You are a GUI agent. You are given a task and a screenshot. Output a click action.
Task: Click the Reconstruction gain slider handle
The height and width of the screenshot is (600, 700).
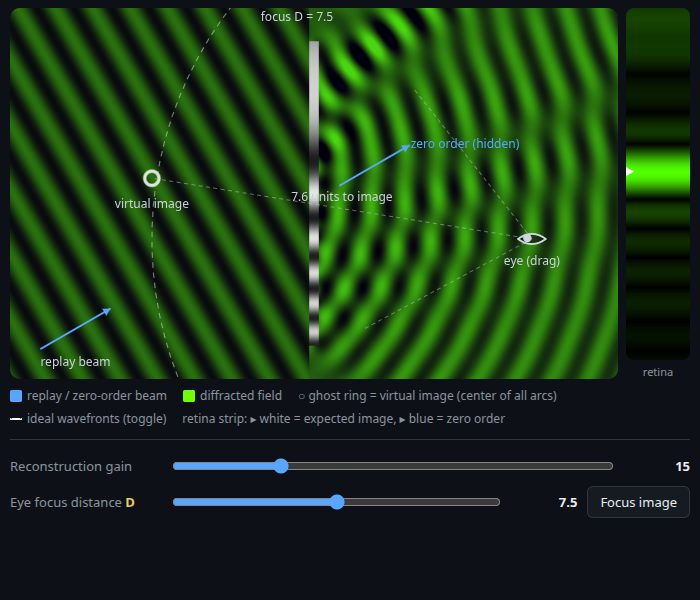coord(281,466)
